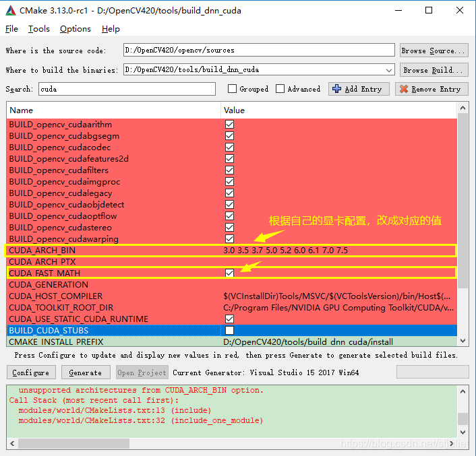Open the File menu

point(12,29)
